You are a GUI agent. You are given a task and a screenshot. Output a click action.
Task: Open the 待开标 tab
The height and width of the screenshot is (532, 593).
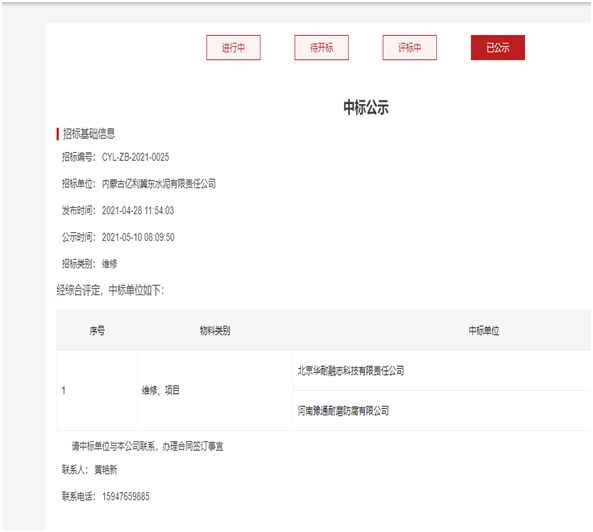click(x=321, y=48)
